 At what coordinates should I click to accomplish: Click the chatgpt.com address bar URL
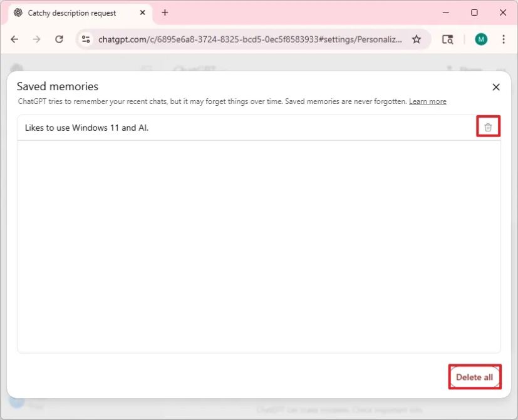[x=250, y=39]
